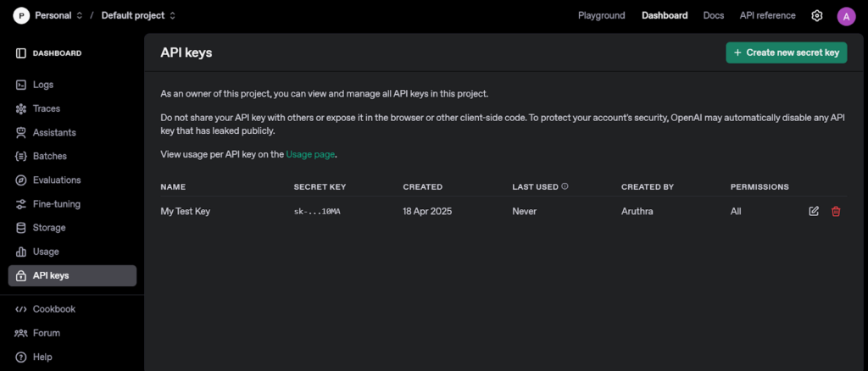This screenshot has width=868, height=371.
Task: Click the My Test Key row name
Action: [185, 211]
